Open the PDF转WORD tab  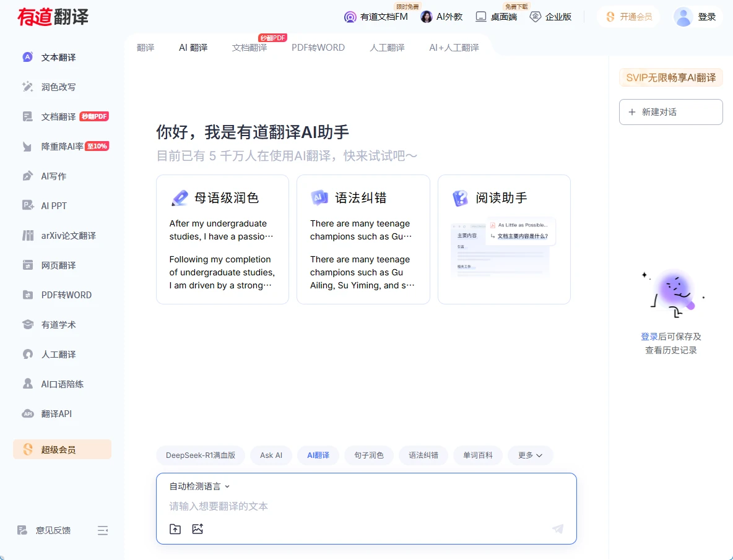click(x=318, y=48)
